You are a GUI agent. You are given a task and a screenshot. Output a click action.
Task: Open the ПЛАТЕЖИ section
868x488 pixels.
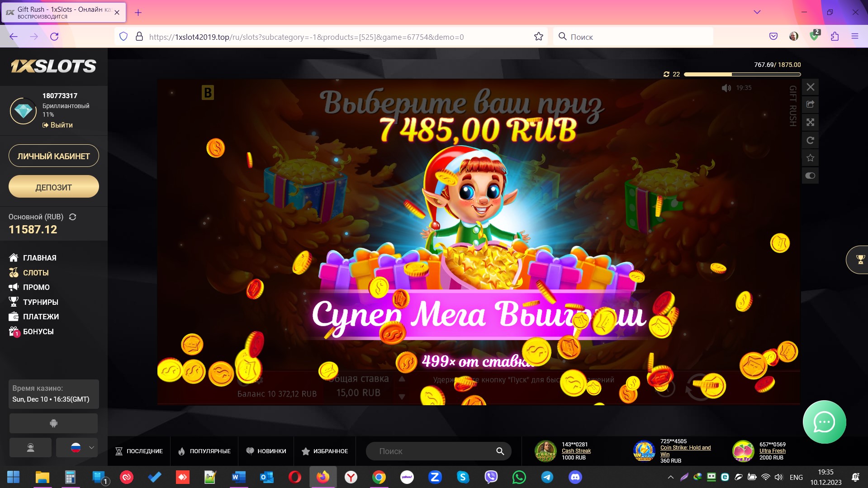tap(34, 317)
